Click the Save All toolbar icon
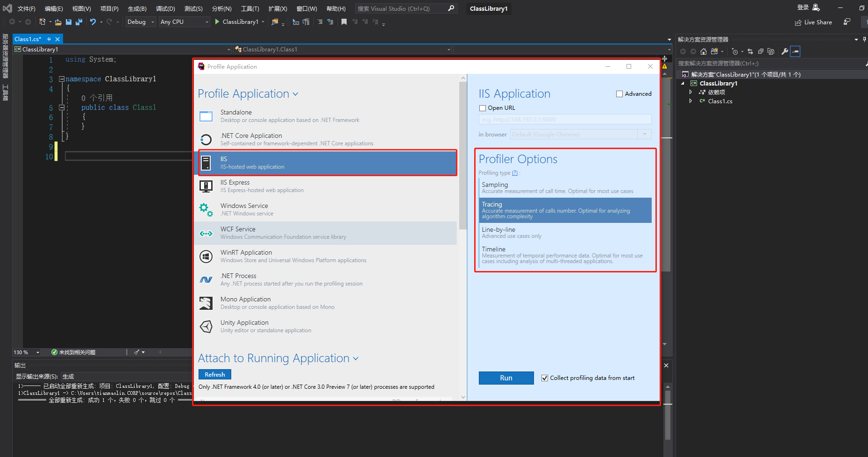This screenshot has width=868, height=457. (79, 22)
